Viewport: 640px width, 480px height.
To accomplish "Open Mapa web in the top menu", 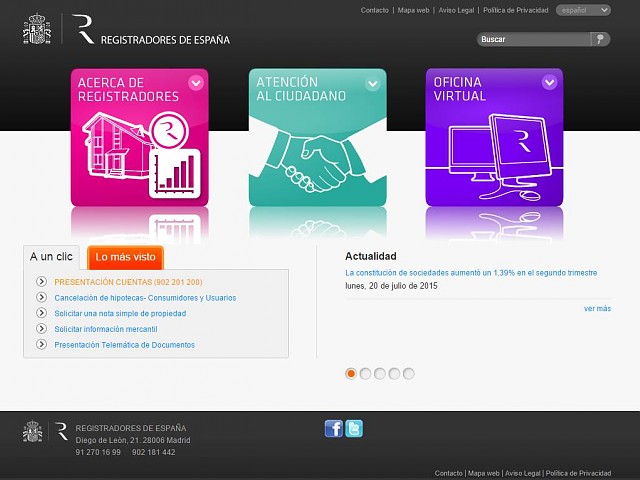I will click(413, 10).
